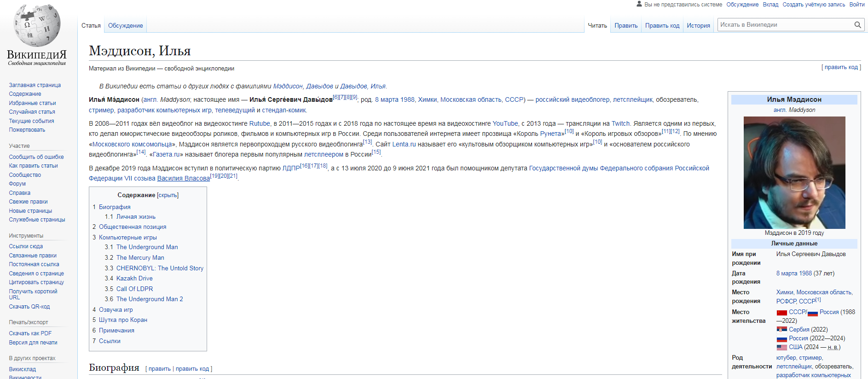Open the Twitch link in the article
The image size is (868, 379).
[x=620, y=124]
